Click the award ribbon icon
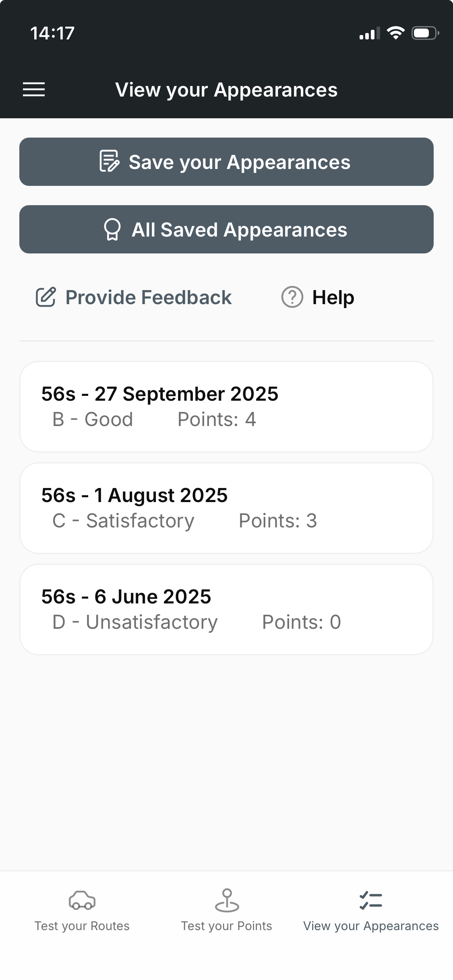This screenshot has width=453, height=980. tap(112, 229)
